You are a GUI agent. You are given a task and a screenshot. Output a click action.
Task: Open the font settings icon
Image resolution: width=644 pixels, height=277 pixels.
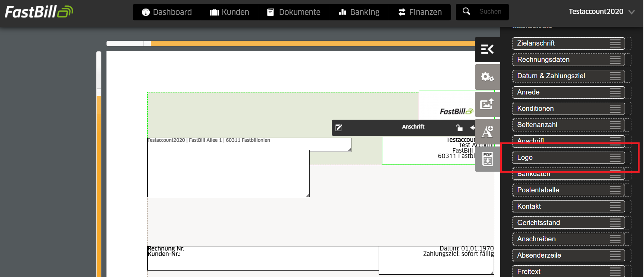pyautogui.click(x=487, y=132)
